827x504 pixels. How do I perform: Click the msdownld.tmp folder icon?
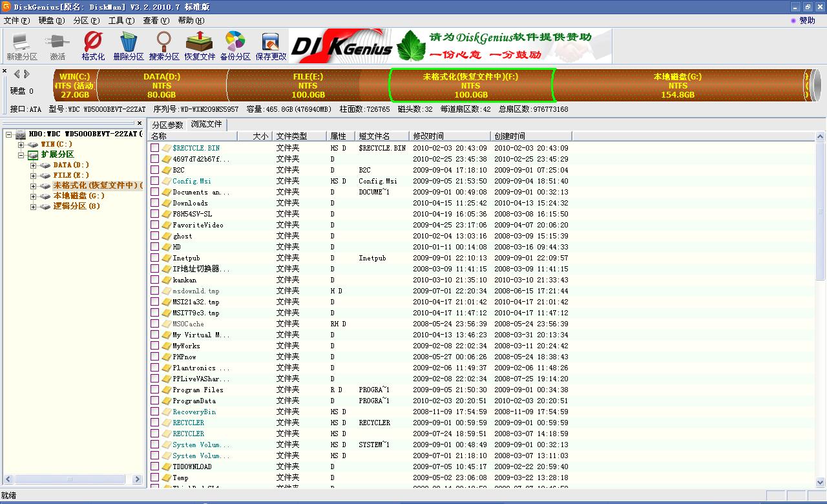(167, 291)
